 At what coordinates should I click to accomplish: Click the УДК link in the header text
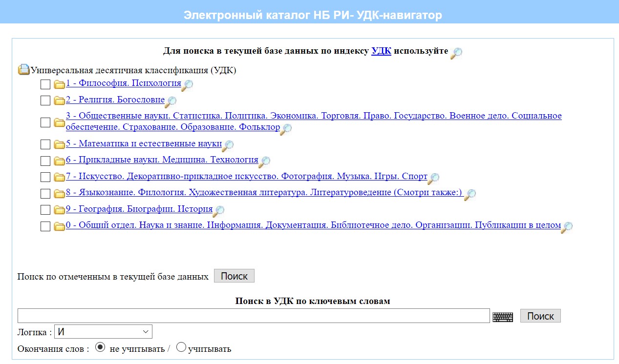[381, 51]
